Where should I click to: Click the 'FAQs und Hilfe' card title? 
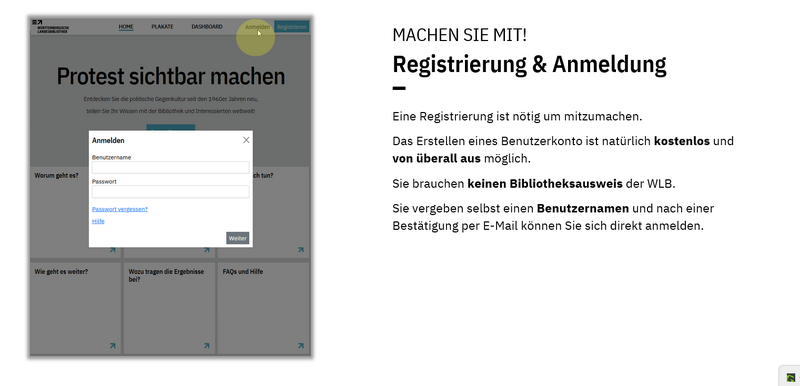click(243, 272)
